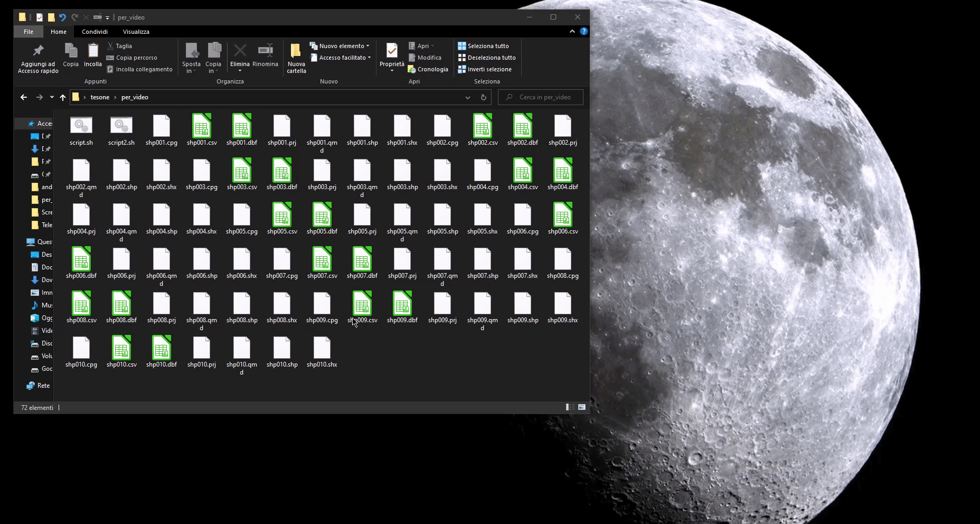Expand the address bar history dropdown
This screenshot has width=980, height=524.
(467, 97)
